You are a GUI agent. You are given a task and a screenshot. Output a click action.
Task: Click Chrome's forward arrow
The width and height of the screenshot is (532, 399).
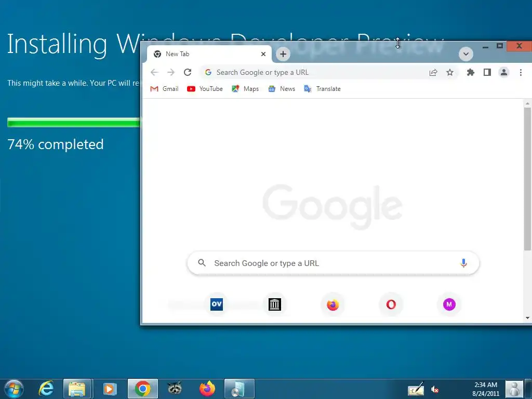coord(170,72)
